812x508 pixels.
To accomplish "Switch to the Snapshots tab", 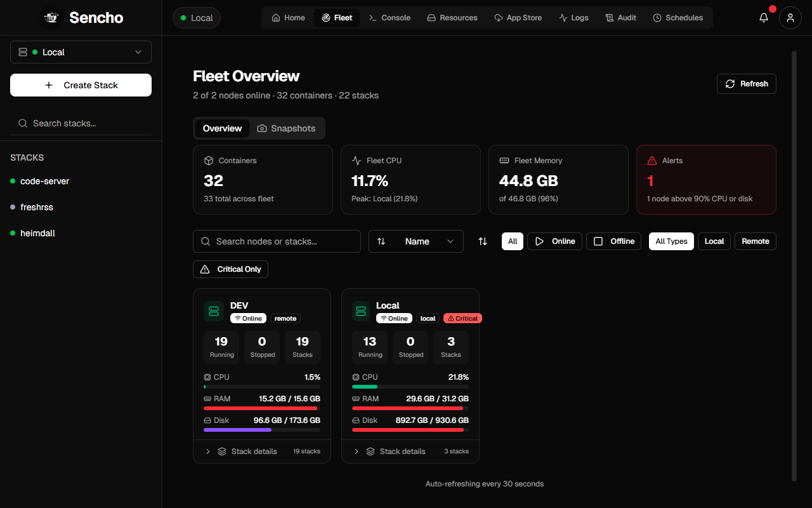I will point(286,128).
